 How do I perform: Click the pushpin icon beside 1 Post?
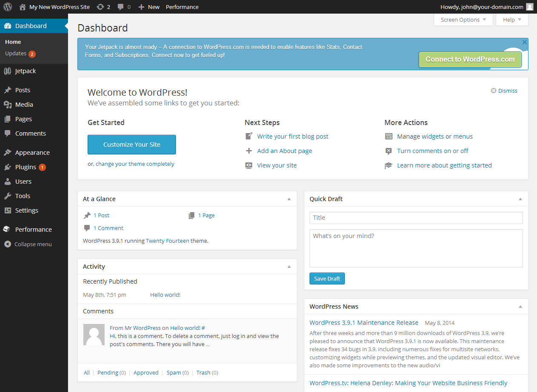pyautogui.click(x=87, y=216)
